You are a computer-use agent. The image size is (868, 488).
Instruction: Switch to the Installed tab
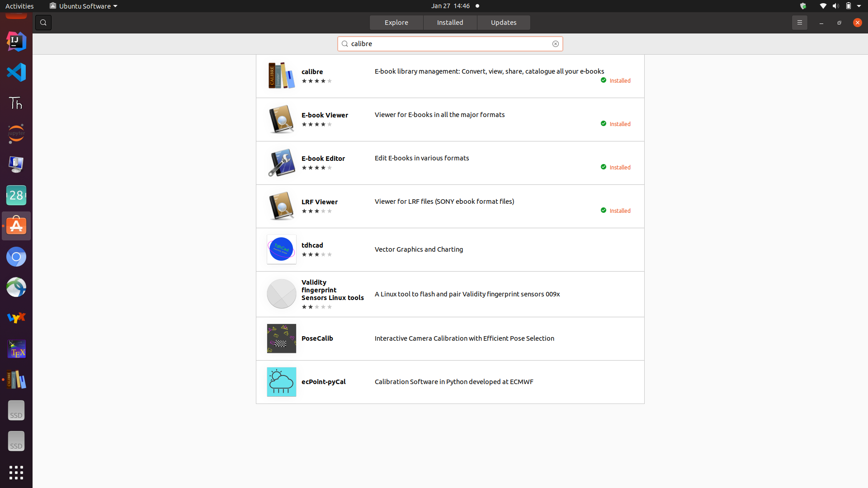point(450,23)
